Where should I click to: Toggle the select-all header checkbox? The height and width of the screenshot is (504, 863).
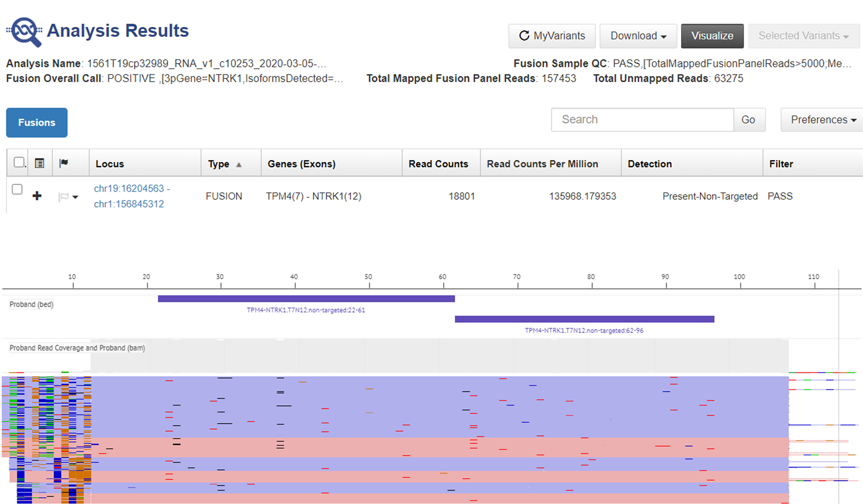(x=19, y=162)
